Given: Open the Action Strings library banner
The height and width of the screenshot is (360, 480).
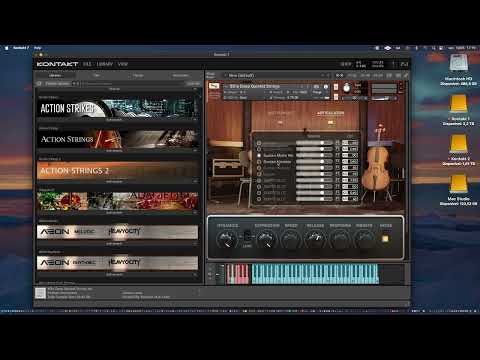Looking at the screenshot, I should pyautogui.click(x=117, y=139).
